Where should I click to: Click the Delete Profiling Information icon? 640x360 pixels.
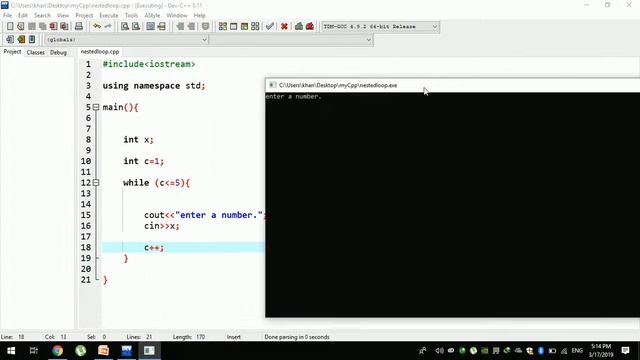click(x=310, y=27)
